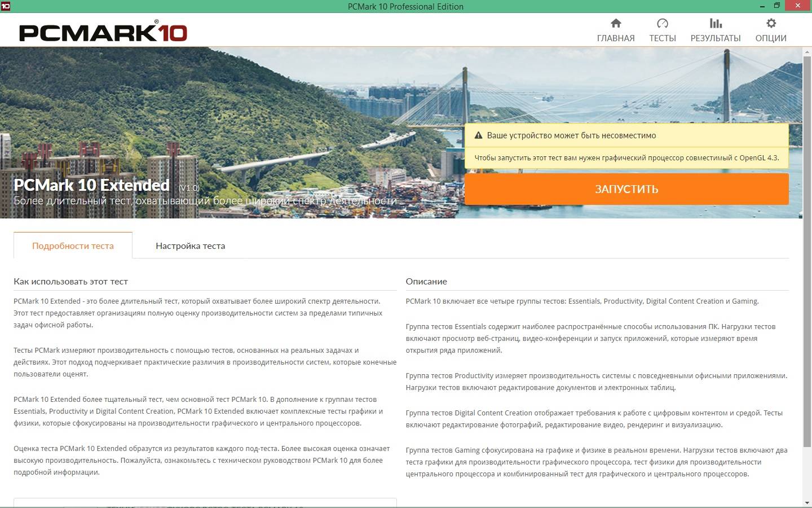Screen dimensions: 812x508
Task: Click the scrollbar down arrow
Action: (807, 502)
